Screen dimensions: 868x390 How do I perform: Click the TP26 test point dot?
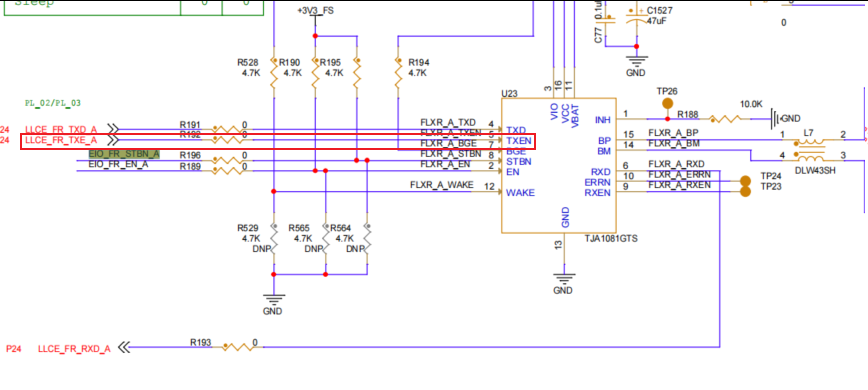point(668,103)
